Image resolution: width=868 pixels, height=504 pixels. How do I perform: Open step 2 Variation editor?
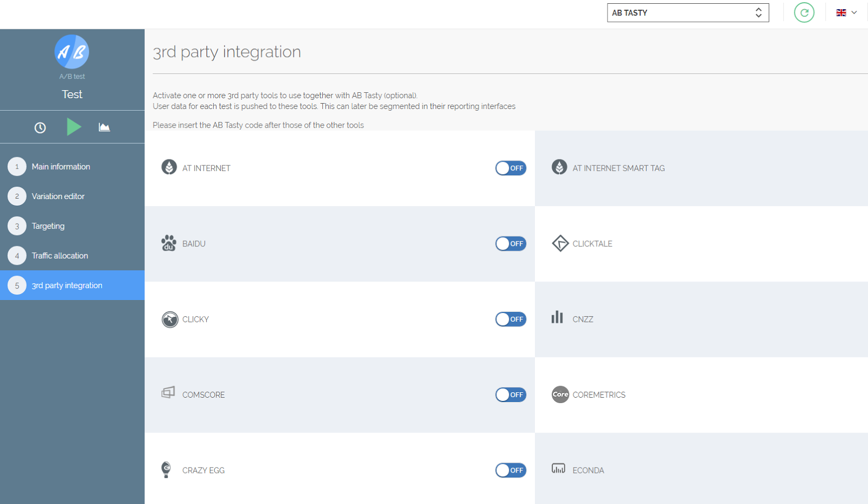click(72, 196)
